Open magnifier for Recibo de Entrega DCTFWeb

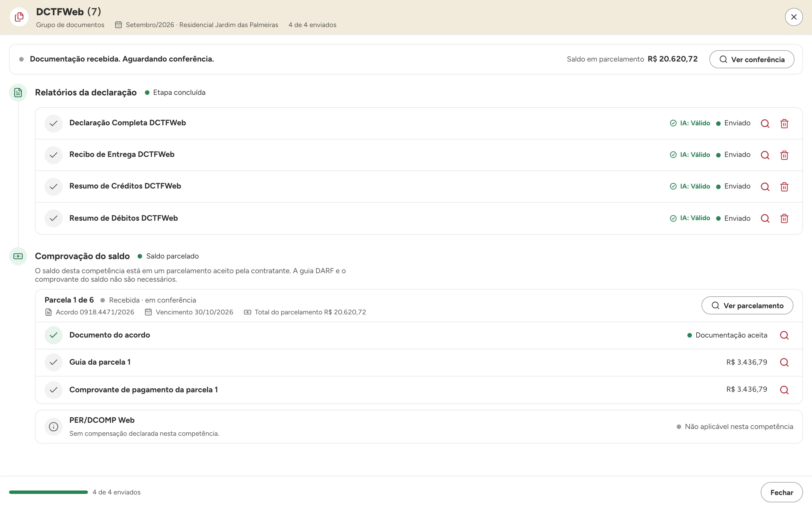click(765, 155)
